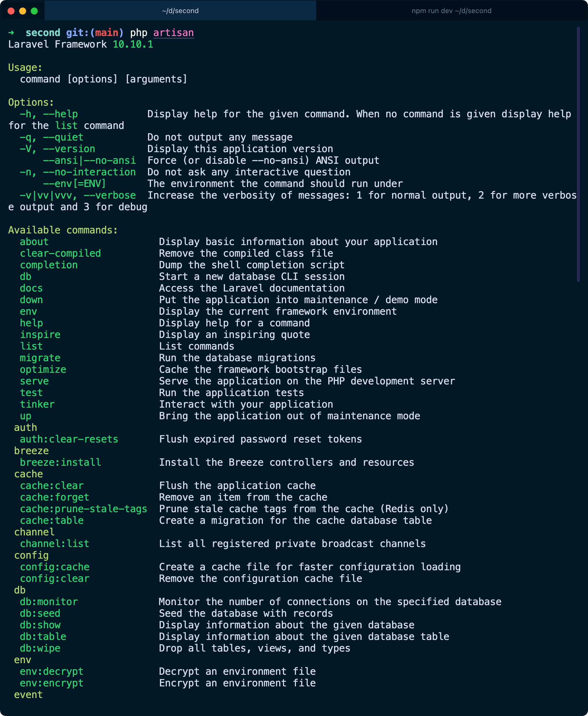The image size is (588, 716).
Task: Click the "env:encrypt" command name
Action: click(51, 683)
